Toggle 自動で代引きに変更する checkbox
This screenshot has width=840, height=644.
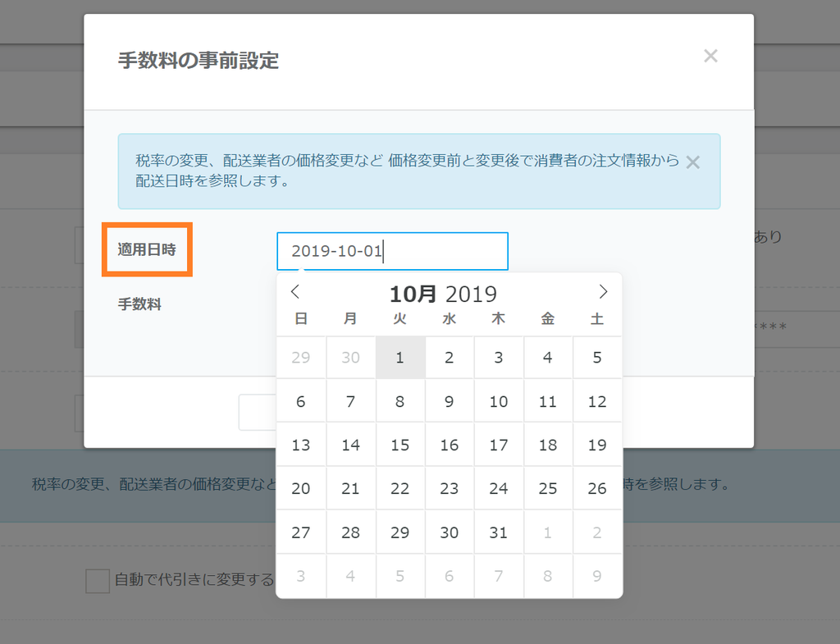98,581
